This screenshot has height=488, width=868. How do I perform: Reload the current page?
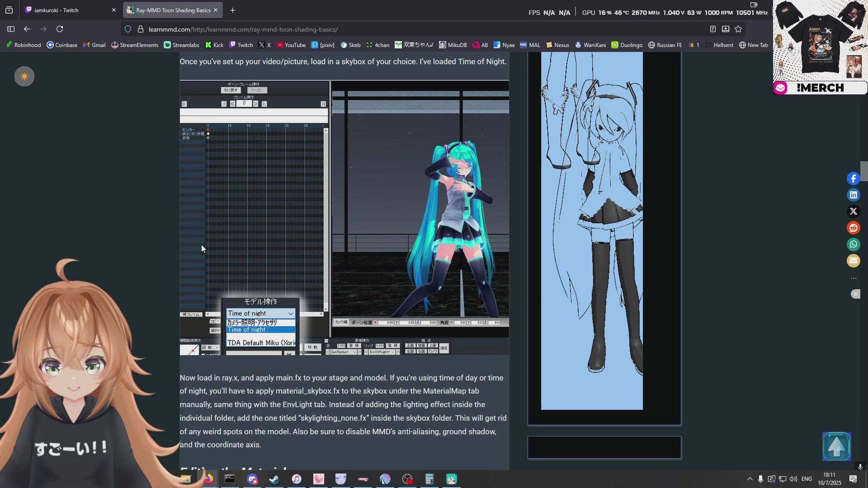(x=60, y=29)
